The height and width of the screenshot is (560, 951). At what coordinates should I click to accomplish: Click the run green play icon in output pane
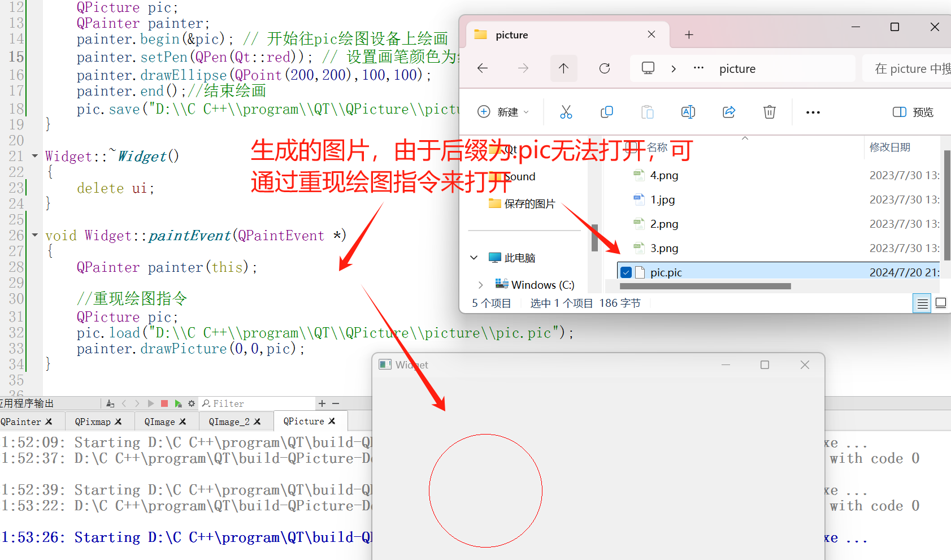(178, 403)
